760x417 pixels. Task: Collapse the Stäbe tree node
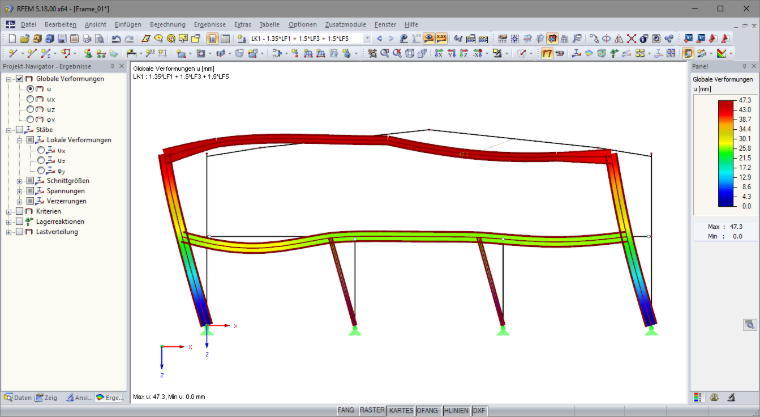(x=9, y=130)
